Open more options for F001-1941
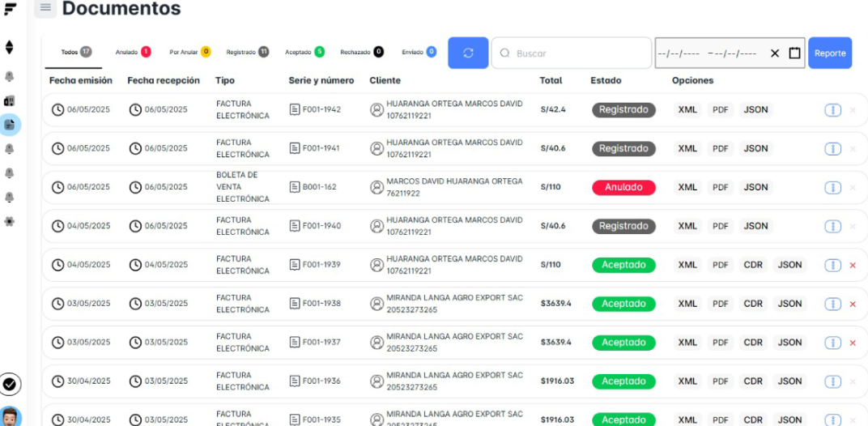 click(x=833, y=148)
